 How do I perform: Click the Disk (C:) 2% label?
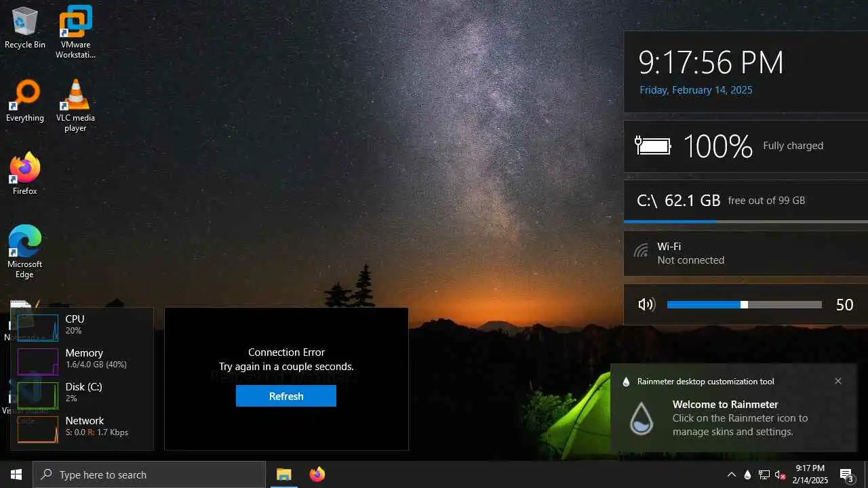83,392
